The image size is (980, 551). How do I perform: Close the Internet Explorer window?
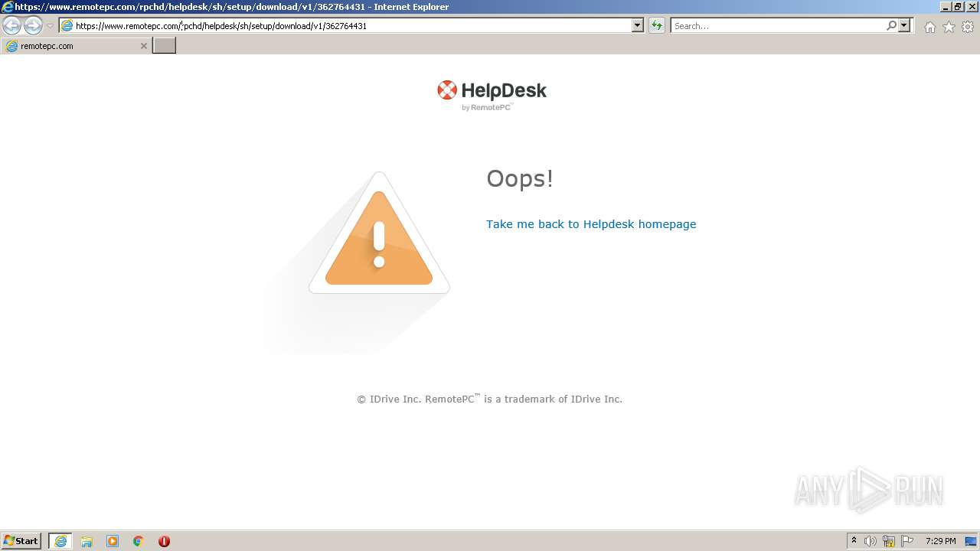coord(971,6)
